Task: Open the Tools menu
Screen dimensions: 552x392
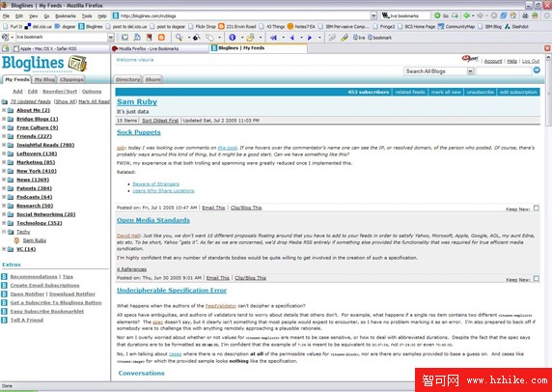Action: 87,15
